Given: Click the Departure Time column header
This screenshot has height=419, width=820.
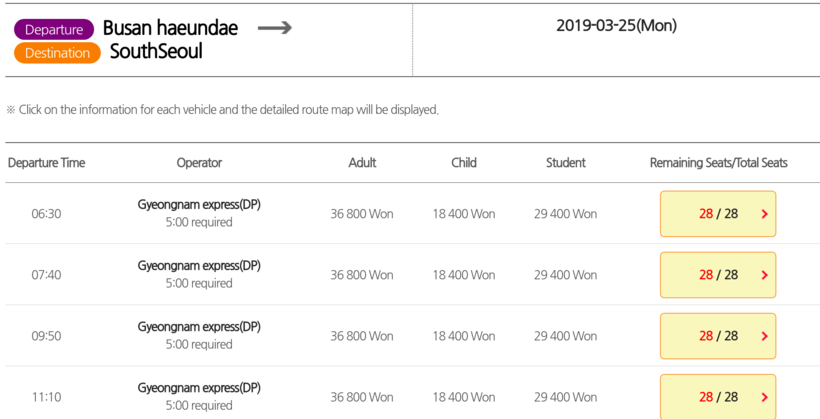Looking at the screenshot, I should point(46,163).
